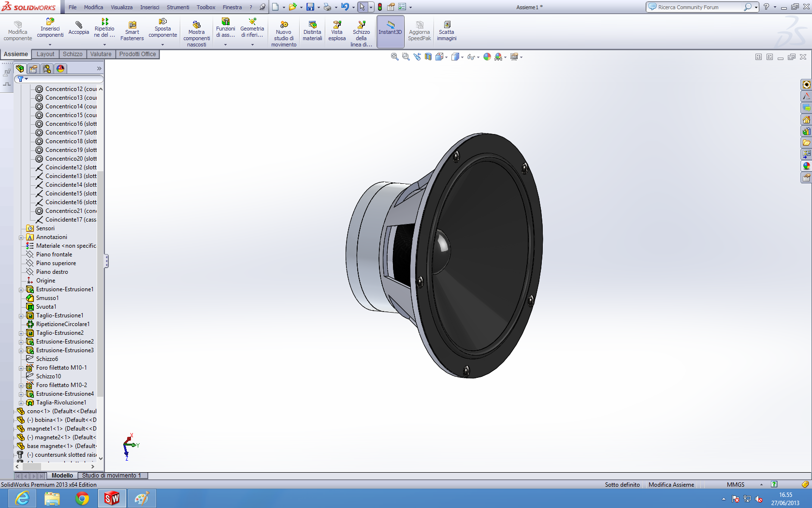812x508 pixels.
Task: Open Google Chrome from the taskbar
Action: coord(82,498)
